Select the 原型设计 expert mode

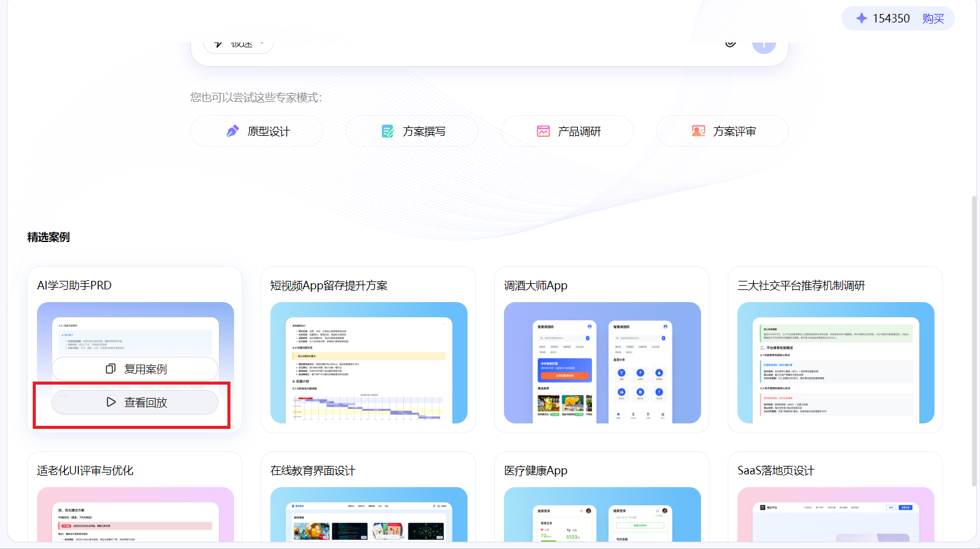257,131
